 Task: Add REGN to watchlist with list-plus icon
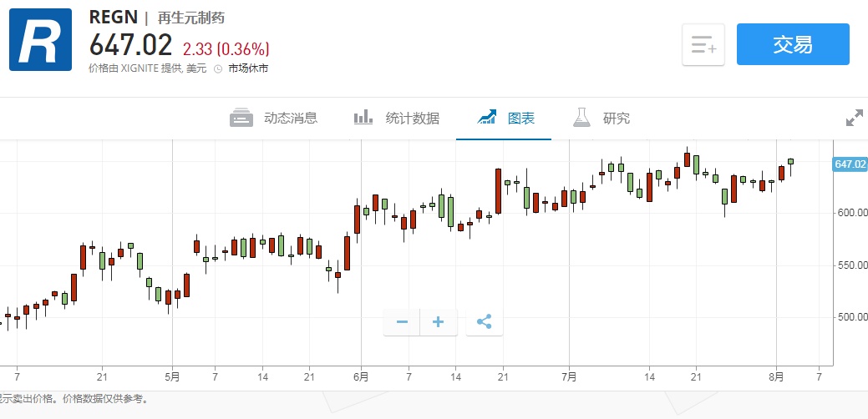coord(703,45)
